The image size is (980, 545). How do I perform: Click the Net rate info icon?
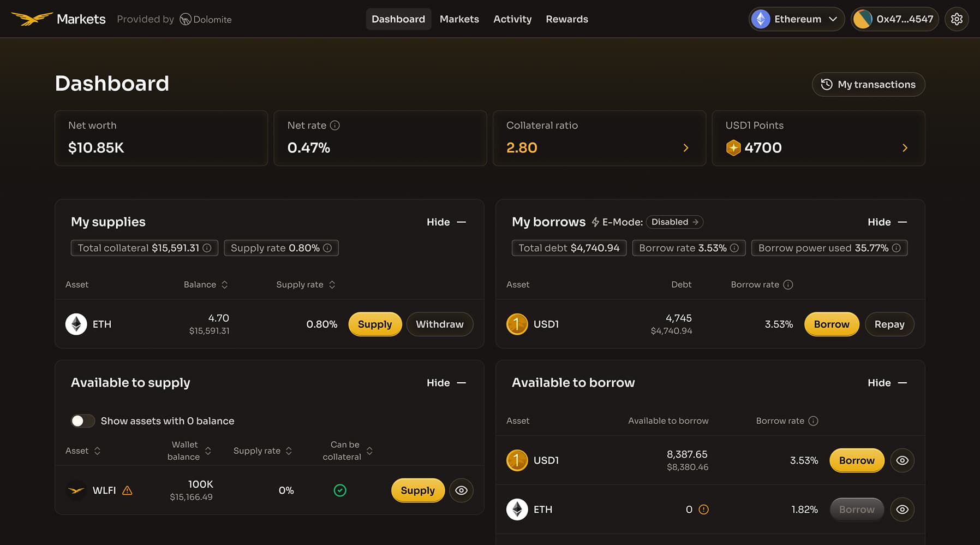335,126
